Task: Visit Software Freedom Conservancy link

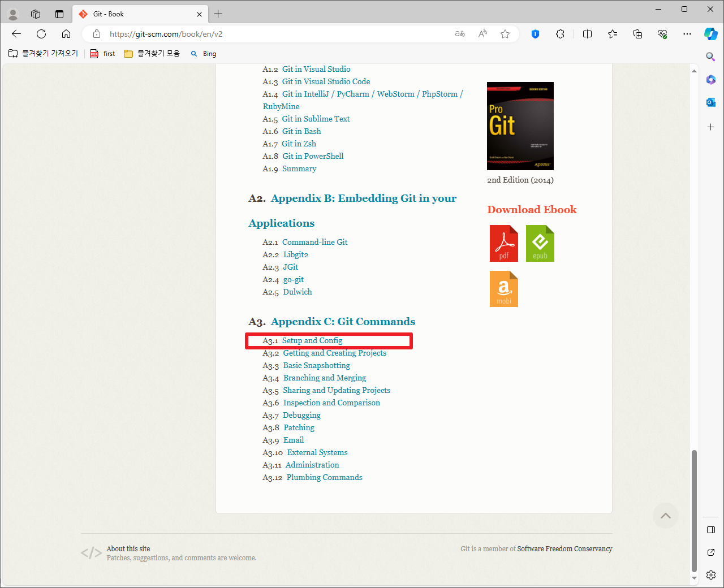Action: pos(564,549)
